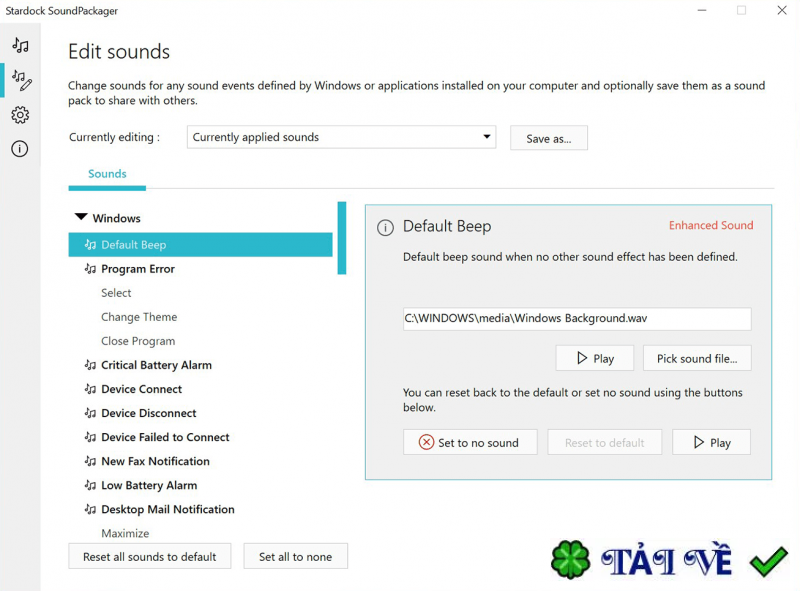Click music note icon beside Program Error
Screen dimensions: 800x591
90,269
